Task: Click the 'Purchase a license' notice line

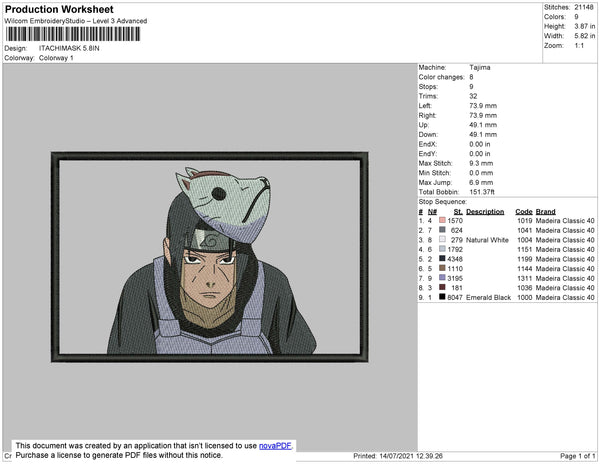Action: (119, 455)
